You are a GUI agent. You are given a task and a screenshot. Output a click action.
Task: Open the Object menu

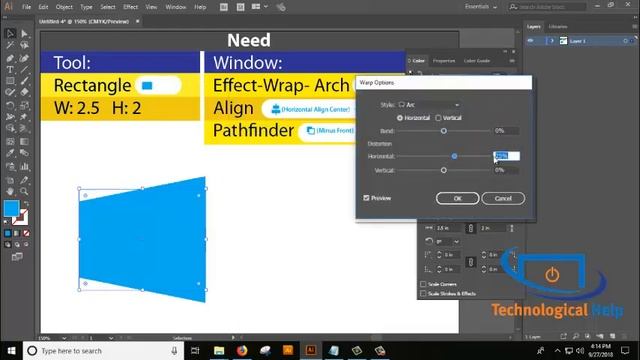point(64,7)
